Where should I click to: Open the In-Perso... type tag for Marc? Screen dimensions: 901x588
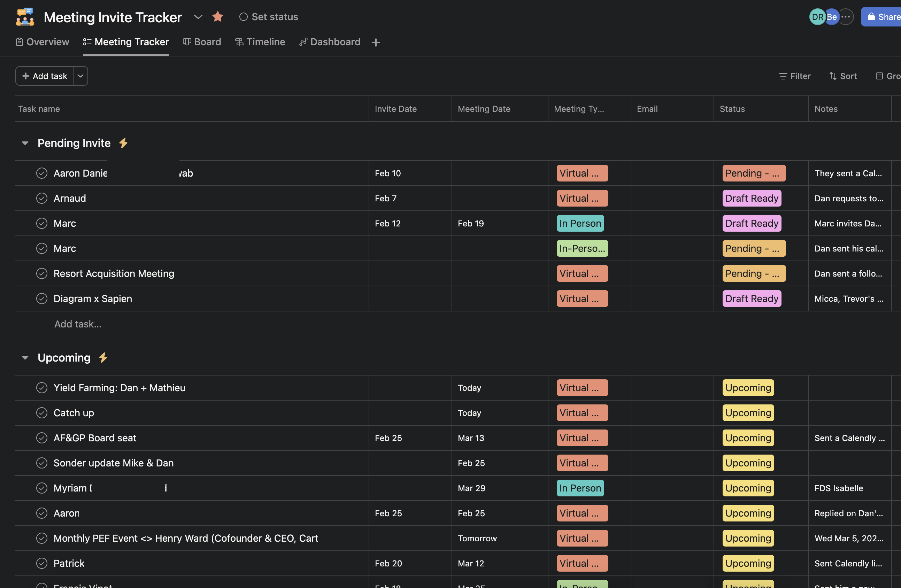pyautogui.click(x=582, y=249)
